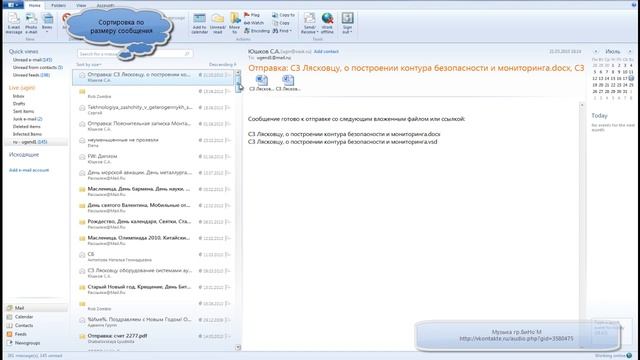Open the Sent items folder

click(x=23, y=111)
